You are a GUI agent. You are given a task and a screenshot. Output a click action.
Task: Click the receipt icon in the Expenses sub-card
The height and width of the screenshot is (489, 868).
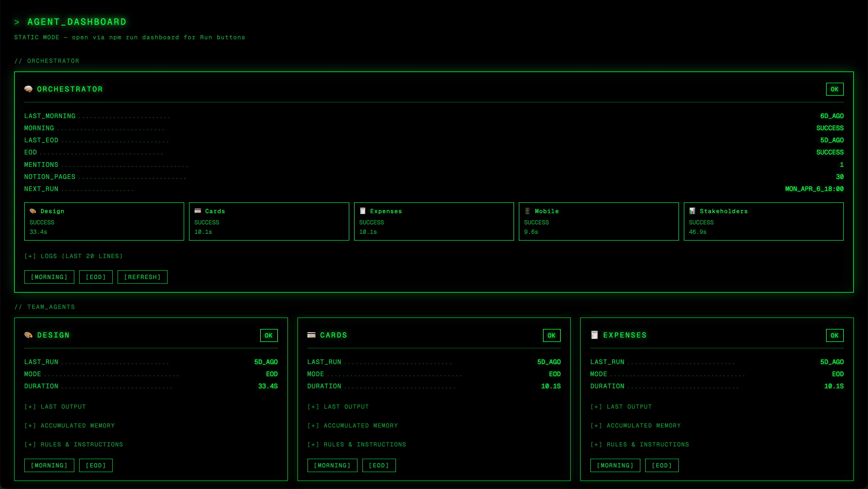[x=363, y=211]
